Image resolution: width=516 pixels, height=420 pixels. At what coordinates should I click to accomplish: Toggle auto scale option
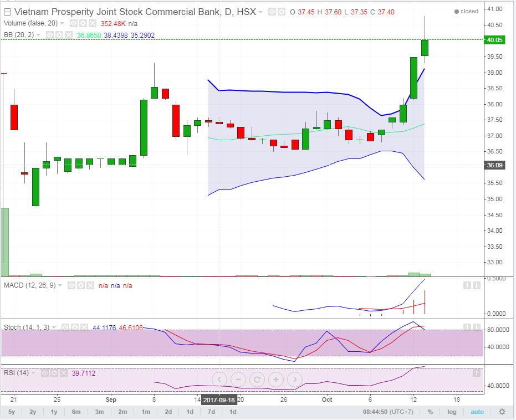tap(477, 412)
